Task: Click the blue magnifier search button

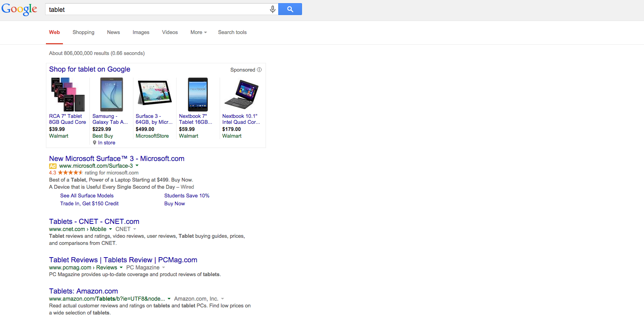Action: click(x=290, y=9)
